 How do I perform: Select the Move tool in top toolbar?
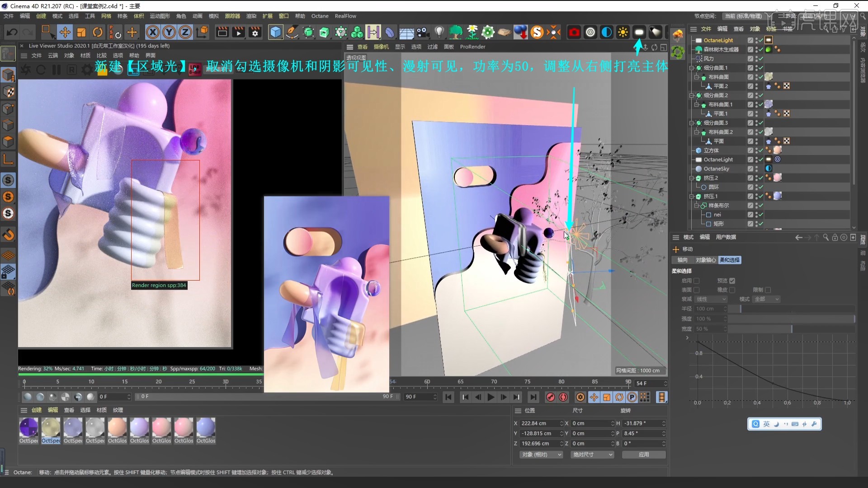pos(65,32)
